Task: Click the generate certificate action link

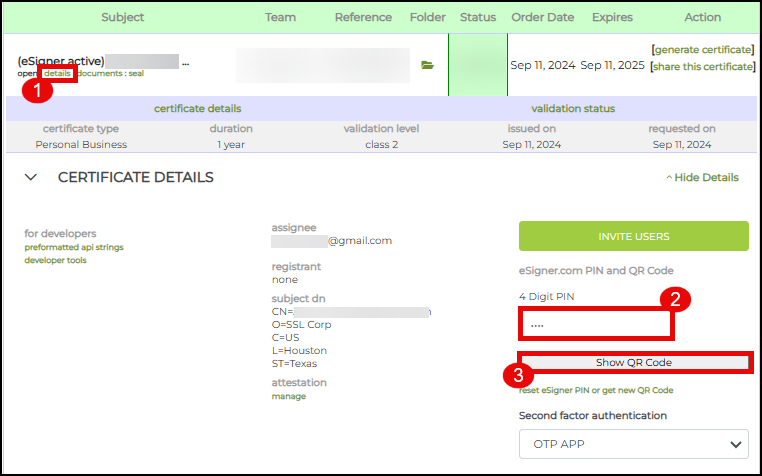Action: coord(702,49)
